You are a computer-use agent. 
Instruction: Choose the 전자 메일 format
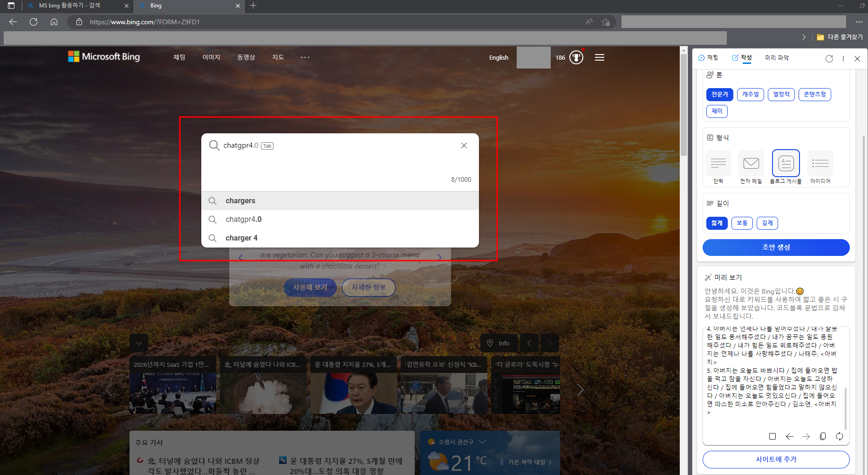pos(751,167)
